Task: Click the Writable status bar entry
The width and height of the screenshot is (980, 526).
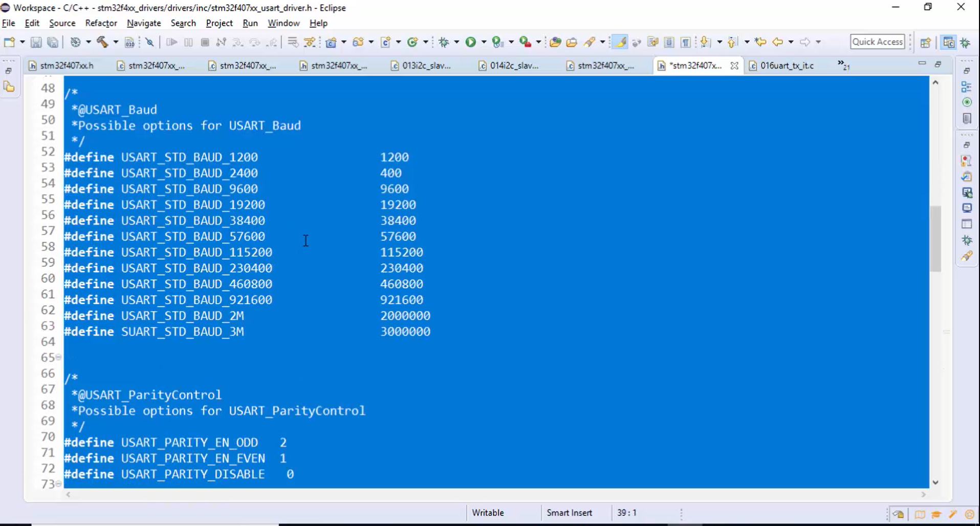Action: [488, 513]
